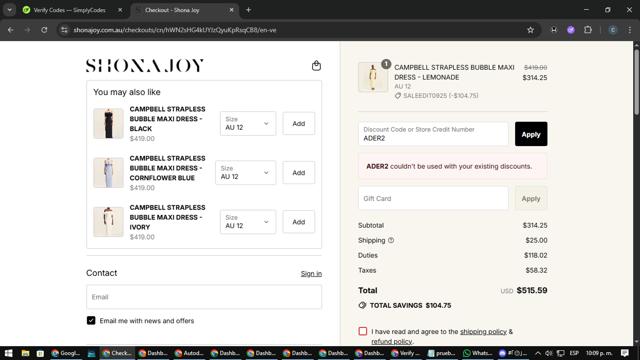The width and height of the screenshot is (640, 360).
Task: Click the Gift Card Apply button
Action: [x=531, y=198]
